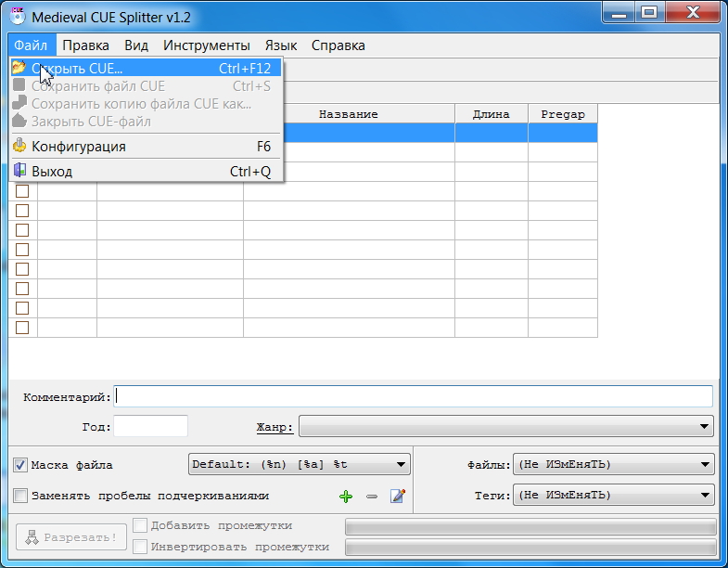This screenshot has height=568, width=728.
Task: Minimize the Medieval CUE Splitter window
Action: pyautogui.click(x=619, y=13)
